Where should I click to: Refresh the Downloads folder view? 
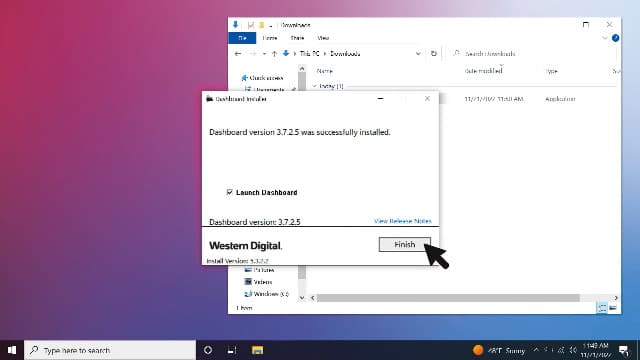click(x=433, y=53)
